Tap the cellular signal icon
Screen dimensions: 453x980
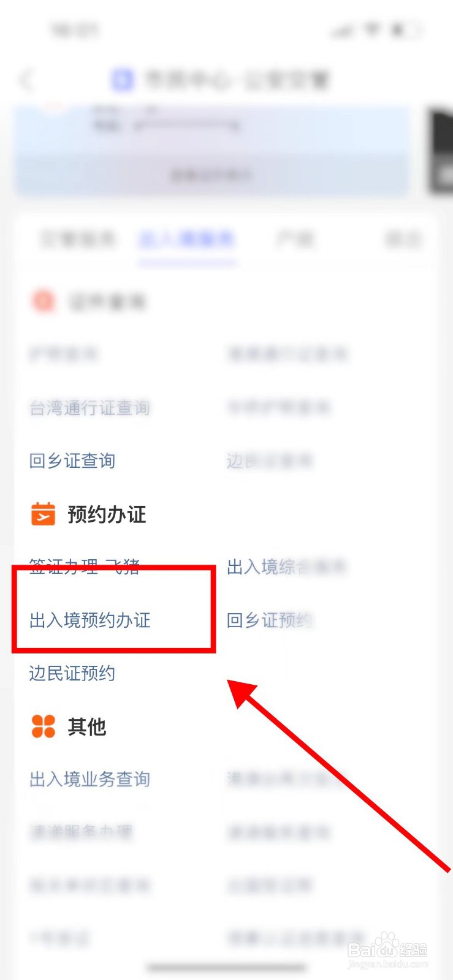coord(343,29)
